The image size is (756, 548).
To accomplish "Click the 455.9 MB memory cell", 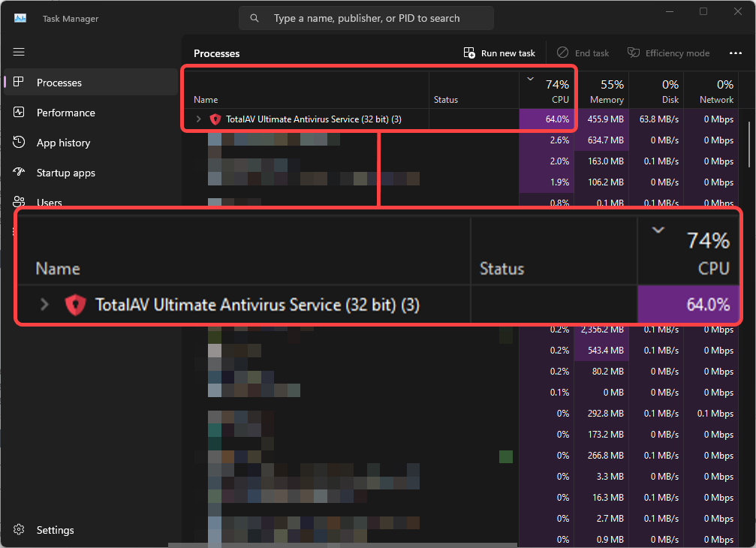I will pos(601,119).
